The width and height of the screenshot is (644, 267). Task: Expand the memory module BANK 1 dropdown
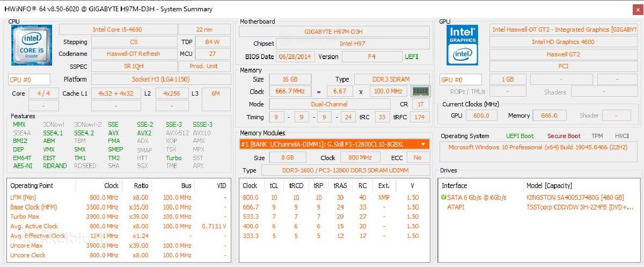[424, 145]
